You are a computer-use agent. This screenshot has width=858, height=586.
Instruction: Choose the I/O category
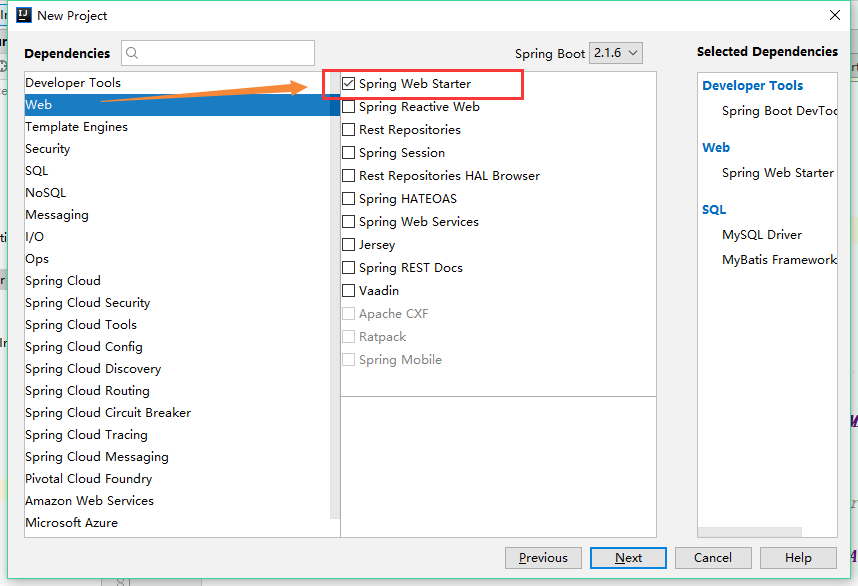pos(177,236)
